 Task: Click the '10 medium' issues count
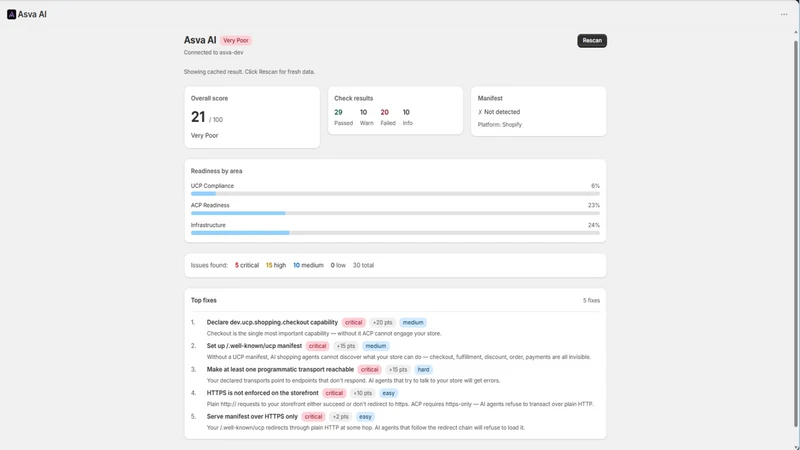(x=308, y=265)
